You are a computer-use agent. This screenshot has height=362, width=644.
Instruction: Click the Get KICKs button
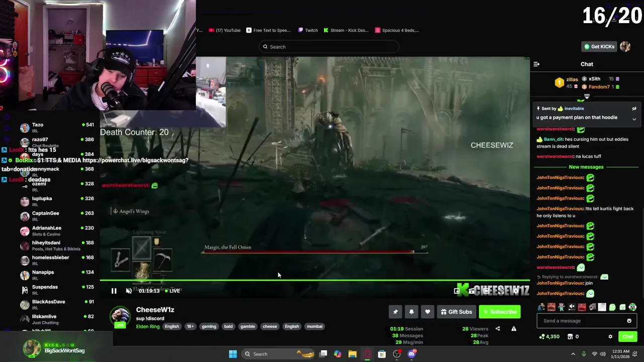[x=599, y=47]
